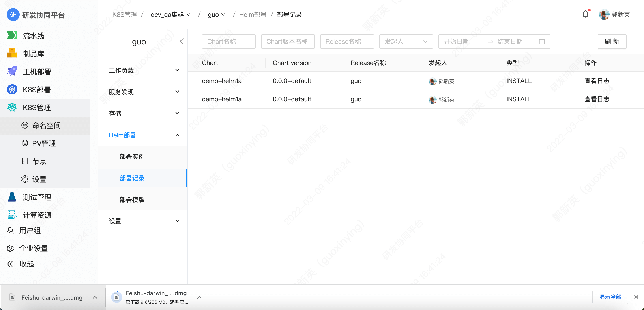Click 查看日志 link in first row
Viewport: 644px width, 310px height.
pos(597,81)
